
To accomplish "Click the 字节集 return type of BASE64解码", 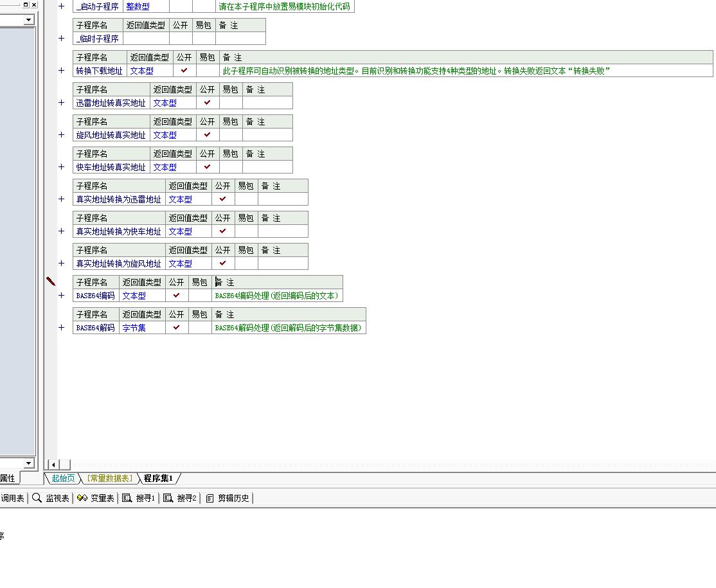I will click(x=134, y=328).
